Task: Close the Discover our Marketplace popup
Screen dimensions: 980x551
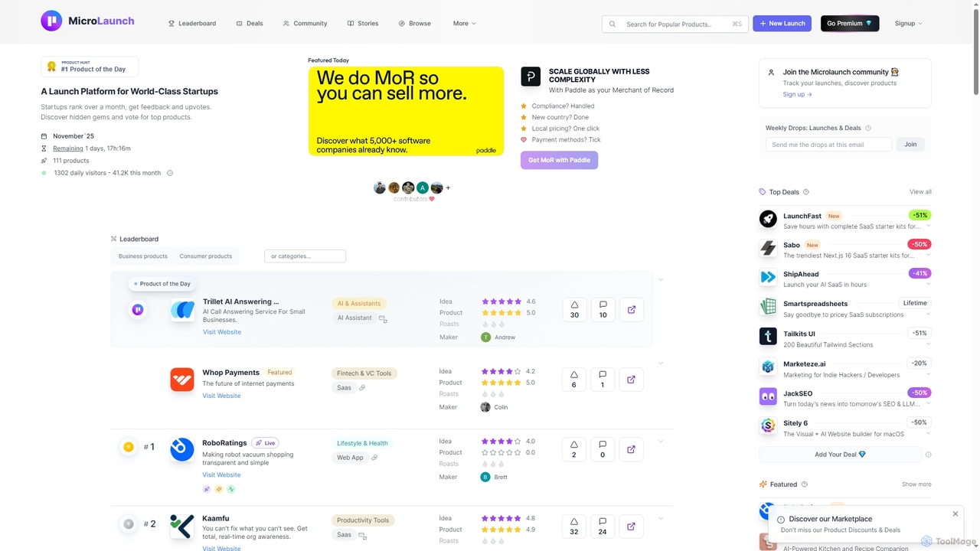Action: [x=955, y=514]
